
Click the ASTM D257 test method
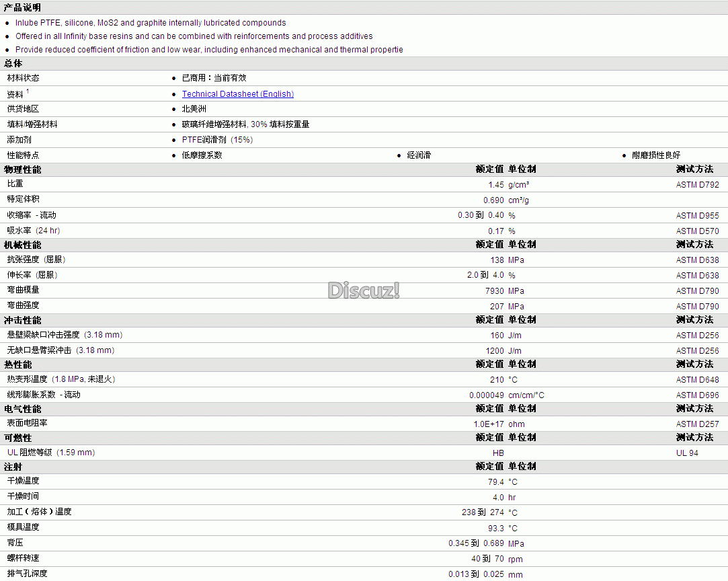[697, 424]
